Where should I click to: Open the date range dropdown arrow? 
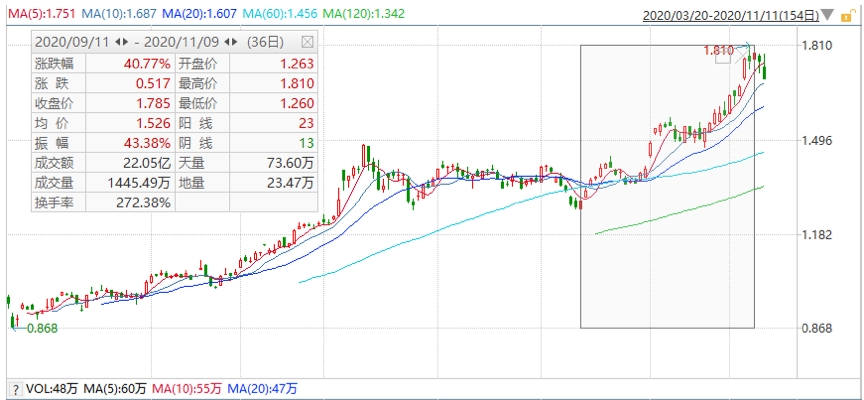point(829,16)
